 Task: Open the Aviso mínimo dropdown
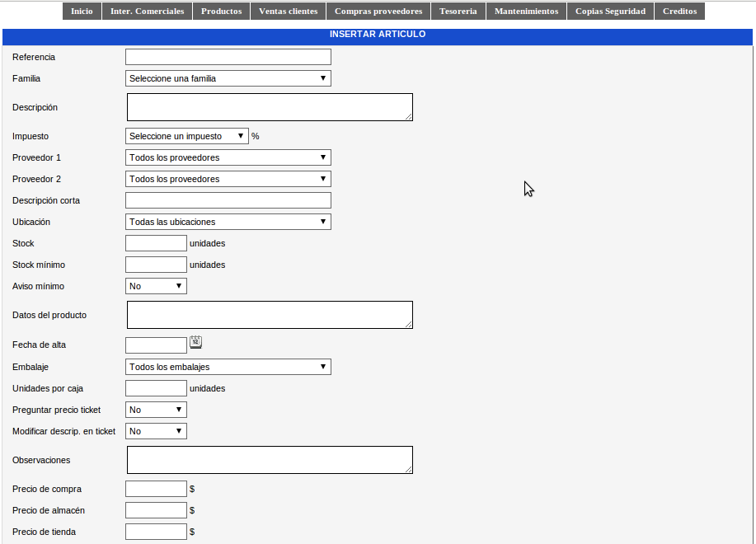pyautogui.click(x=155, y=285)
